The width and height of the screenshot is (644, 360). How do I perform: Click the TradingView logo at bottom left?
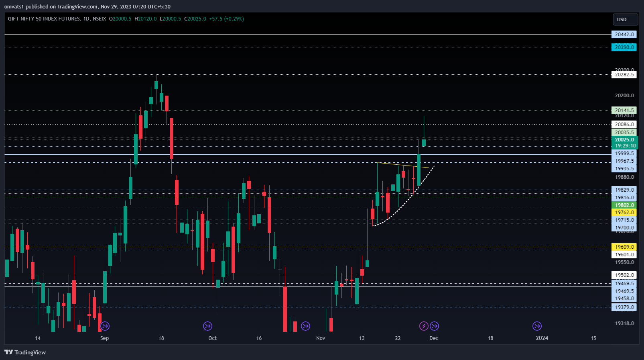point(25,352)
